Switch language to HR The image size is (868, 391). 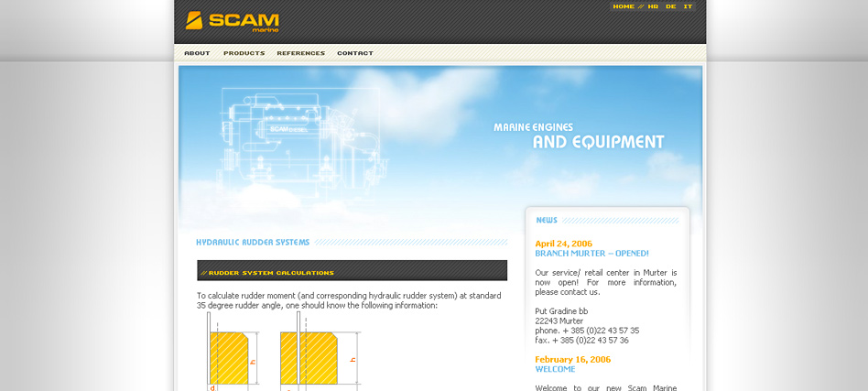pos(653,6)
